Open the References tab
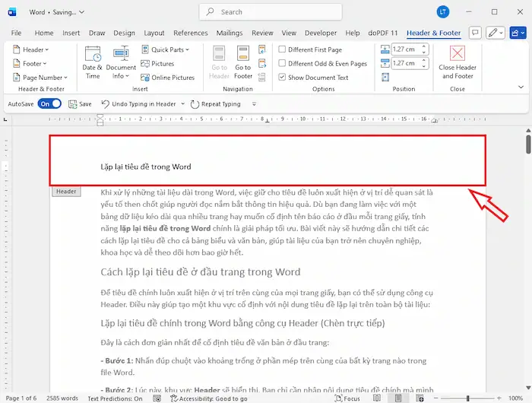The image size is (532, 403). coord(190,33)
